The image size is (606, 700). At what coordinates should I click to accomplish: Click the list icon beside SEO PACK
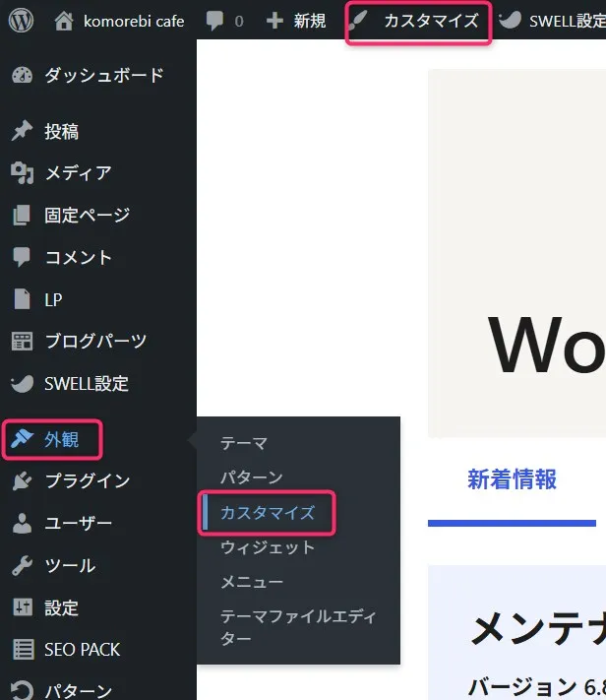click(24, 649)
